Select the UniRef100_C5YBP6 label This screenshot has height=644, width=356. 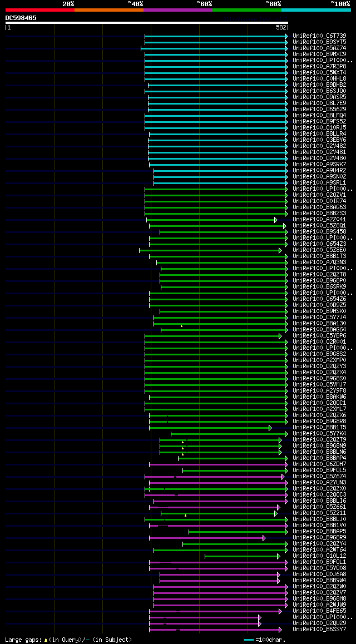pyautogui.click(x=319, y=336)
